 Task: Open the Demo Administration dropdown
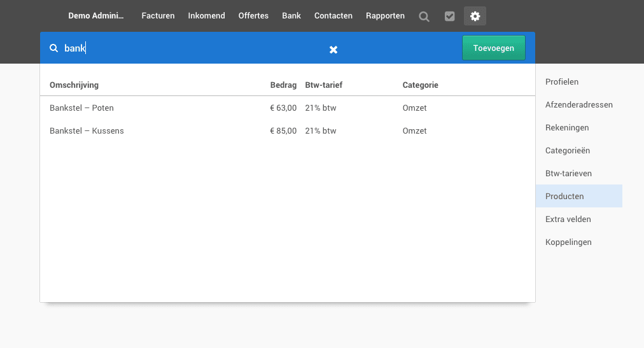pyautogui.click(x=97, y=16)
